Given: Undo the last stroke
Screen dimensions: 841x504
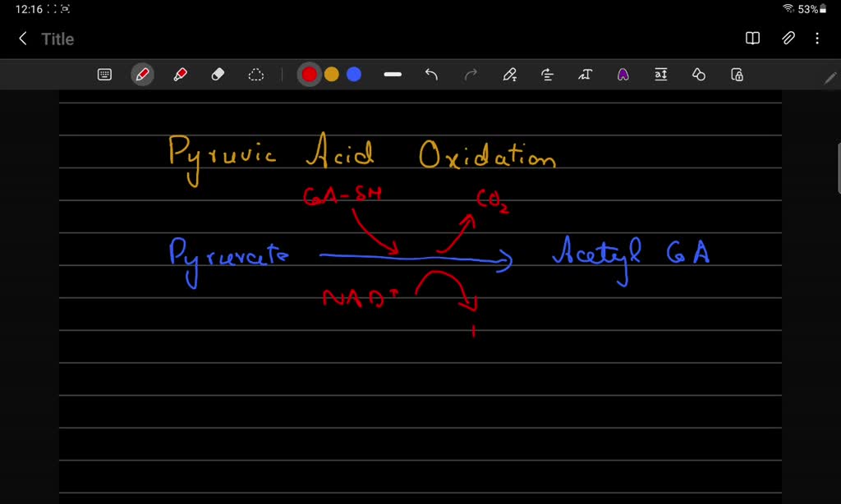Looking at the screenshot, I should pyautogui.click(x=430, y=74).
